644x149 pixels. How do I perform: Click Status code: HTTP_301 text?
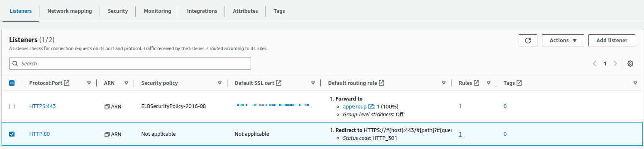tap(370, 138)
